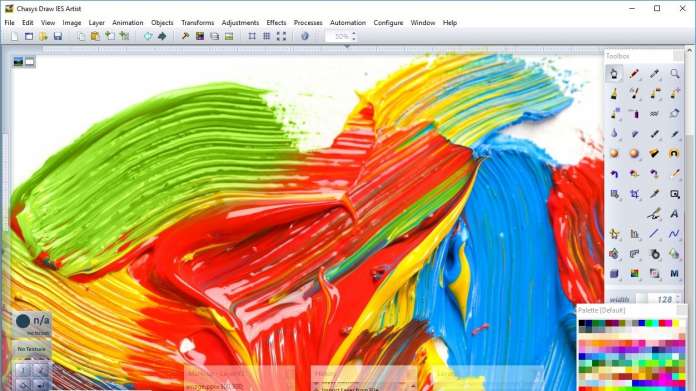The width and height of the screenshot is (696, 391).
Task: Click the blue floppy disk save icon
Action: point(58,36)
